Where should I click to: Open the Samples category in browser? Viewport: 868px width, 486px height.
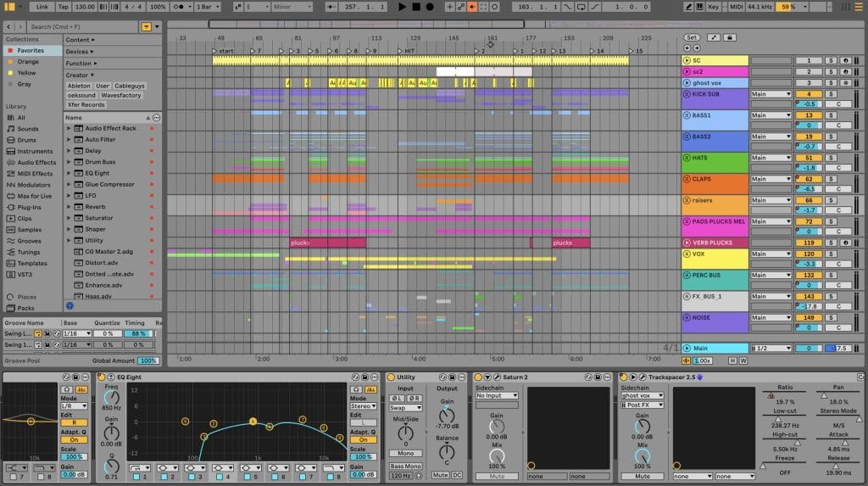[x=29, y=229]
